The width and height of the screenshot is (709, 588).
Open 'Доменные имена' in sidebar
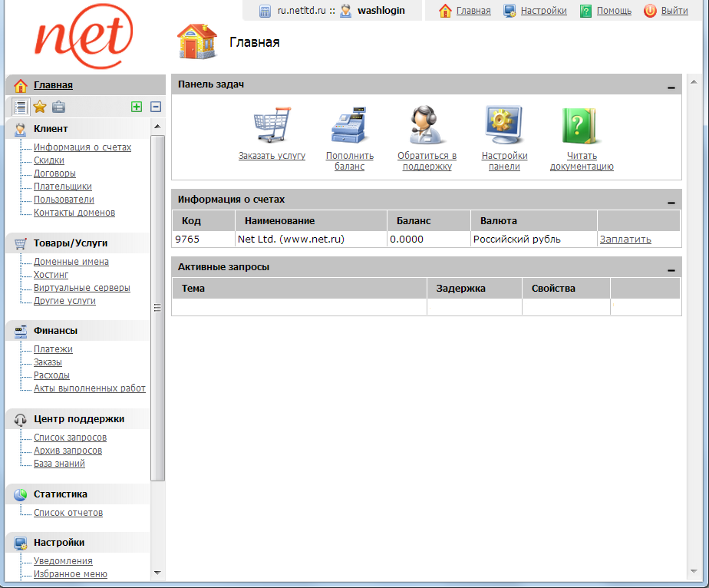[x=71, y=262]
